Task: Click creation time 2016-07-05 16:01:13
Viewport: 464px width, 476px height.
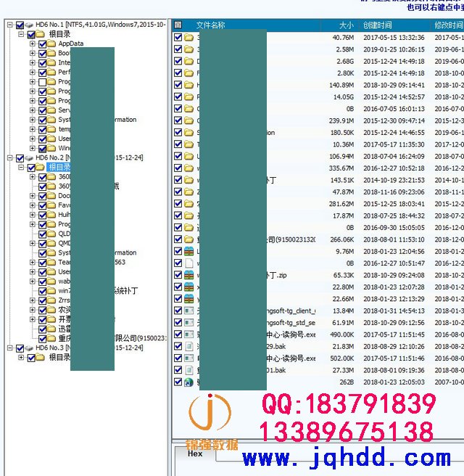Action: (x=394, y=109)
